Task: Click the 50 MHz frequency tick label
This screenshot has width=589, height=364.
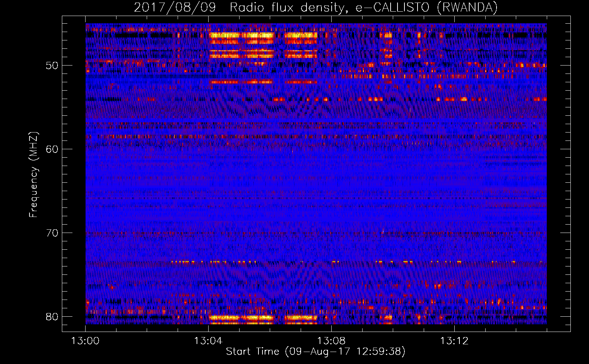Action: tap(52, 66)
